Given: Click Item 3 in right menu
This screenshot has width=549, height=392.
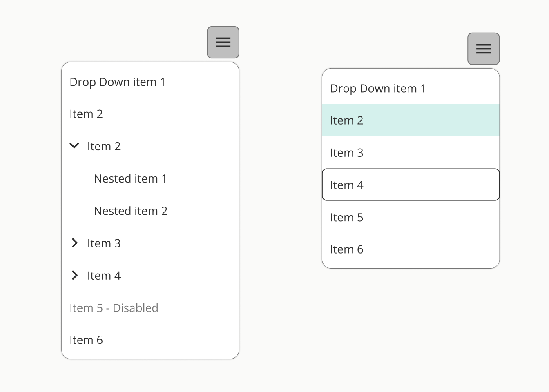Looking at the screenshot, I should (411, 153).
